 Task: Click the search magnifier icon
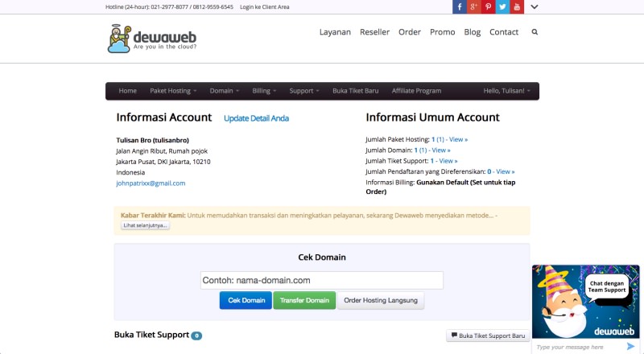535,31
